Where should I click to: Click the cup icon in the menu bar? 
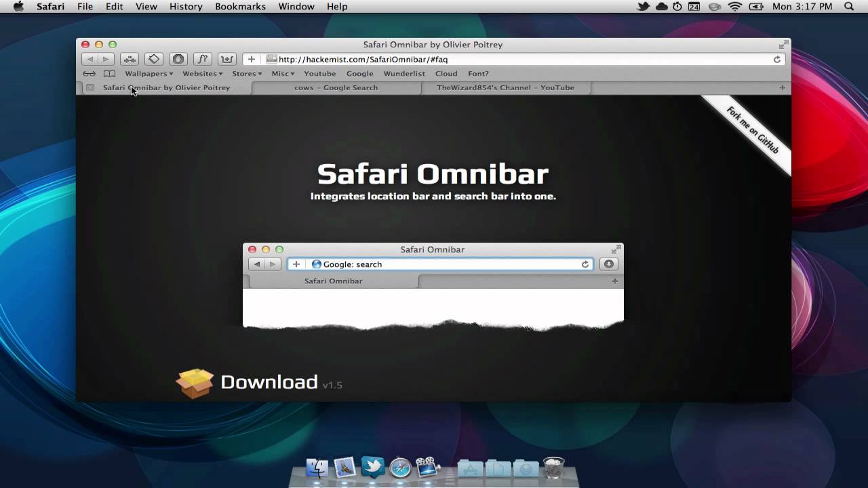pyautogui.click(x=714, y=6)
